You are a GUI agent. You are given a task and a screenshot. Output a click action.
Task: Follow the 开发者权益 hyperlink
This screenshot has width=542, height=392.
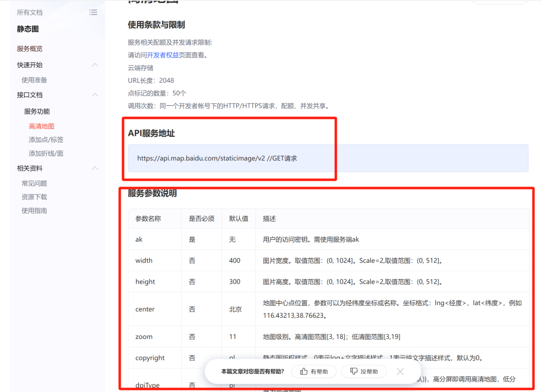pyautogui.click(x=163, y=55)
